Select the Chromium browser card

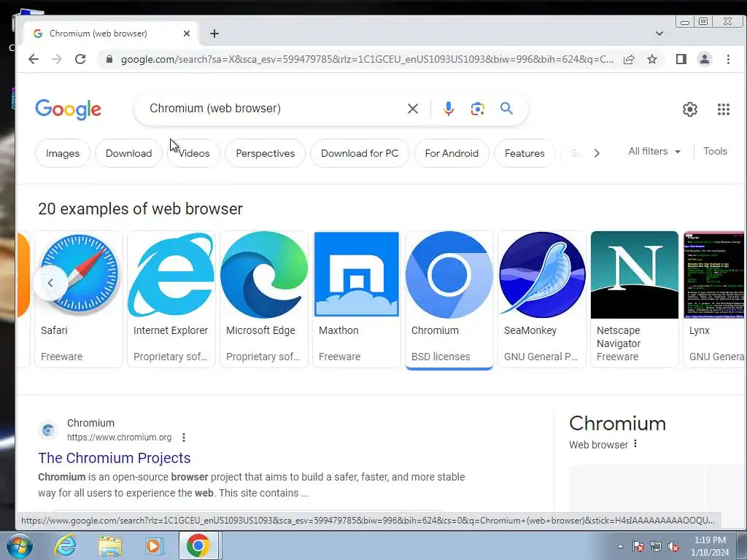(x=449, y=299)
